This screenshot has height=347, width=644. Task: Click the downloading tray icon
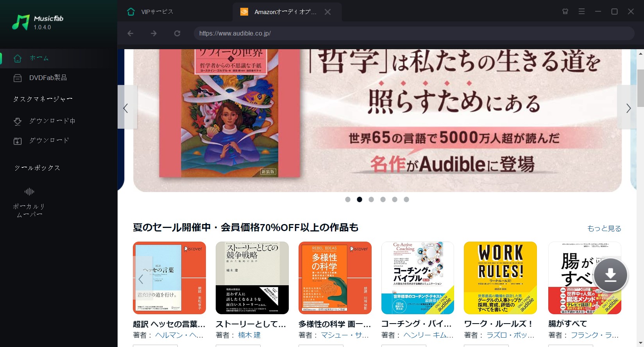pyautogui.click(x=18, y=121)
